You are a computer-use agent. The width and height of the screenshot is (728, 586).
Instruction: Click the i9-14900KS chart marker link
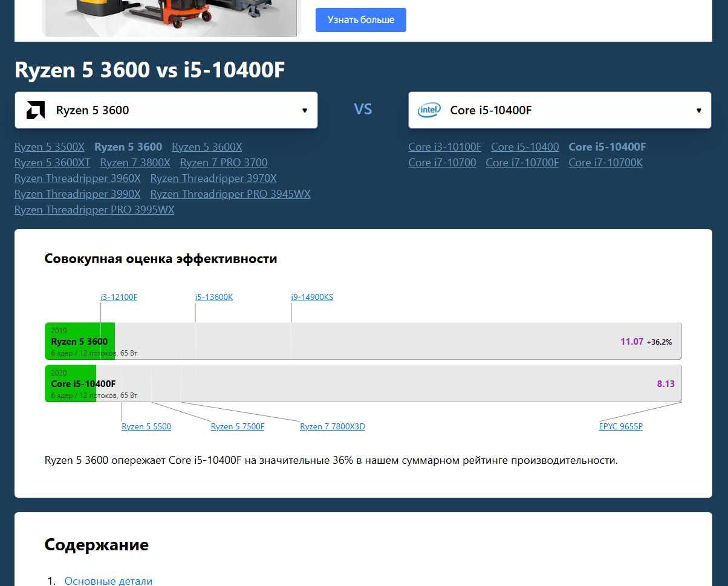312,297
